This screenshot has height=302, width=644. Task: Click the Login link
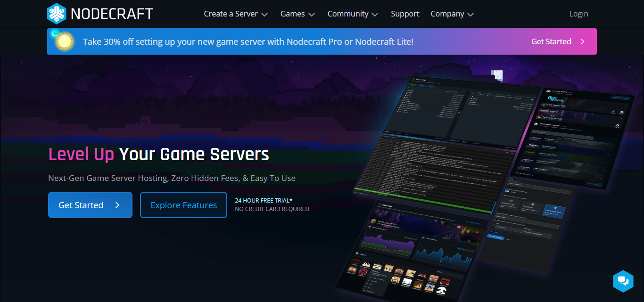coord(578,14)
